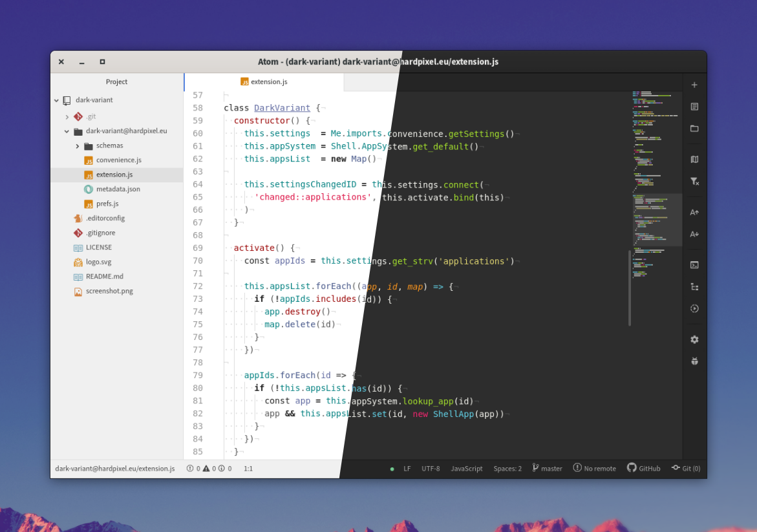The width and height of the screenshot is (757, 532).
Task: Open convenience.js in tree
Action: point(119,160)
